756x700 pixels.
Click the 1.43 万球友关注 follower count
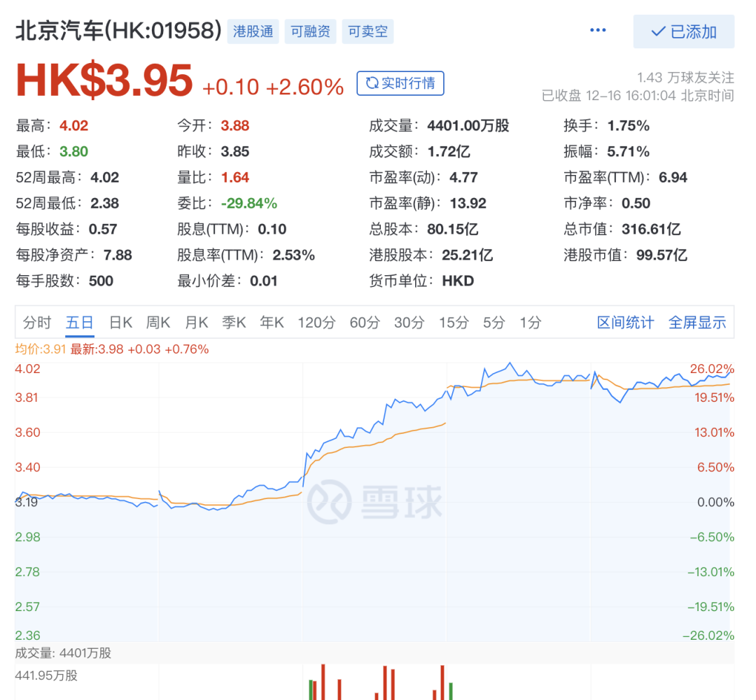[x=685, y=77]
